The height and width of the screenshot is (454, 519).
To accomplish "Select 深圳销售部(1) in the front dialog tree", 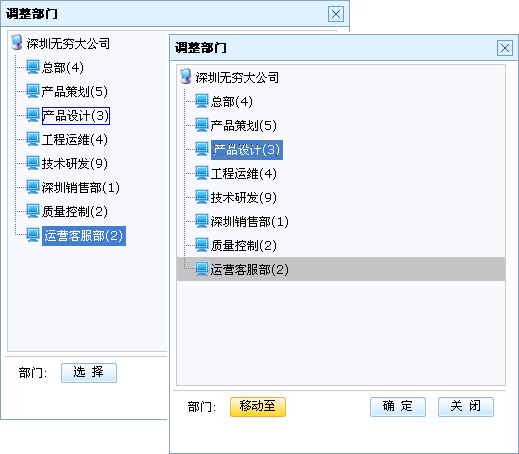I will click(x=249, y=222).
